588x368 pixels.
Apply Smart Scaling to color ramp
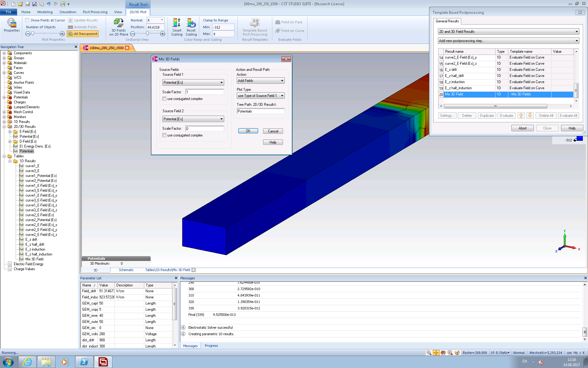pyautogui.click(x=177, y=27)
